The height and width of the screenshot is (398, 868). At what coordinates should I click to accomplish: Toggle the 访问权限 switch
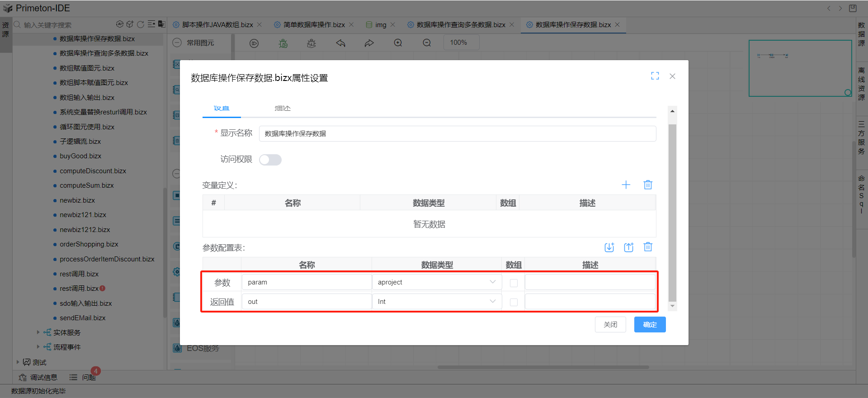[270, 160]
